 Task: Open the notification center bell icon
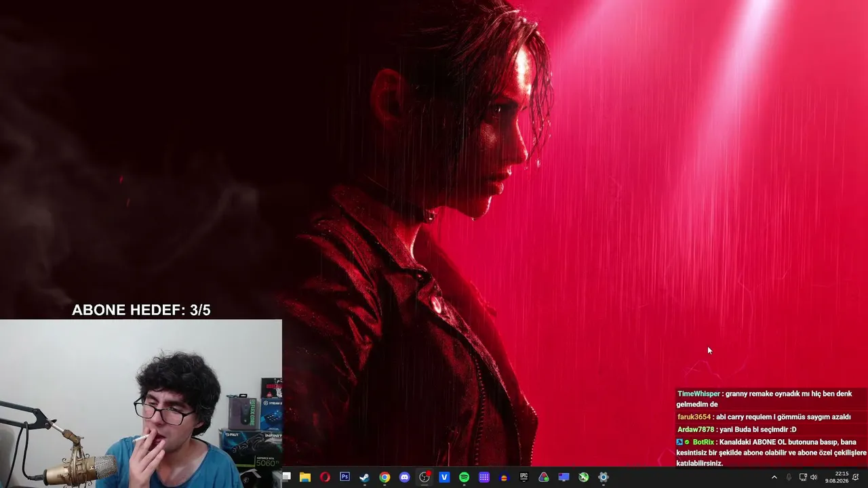[856, 477]
